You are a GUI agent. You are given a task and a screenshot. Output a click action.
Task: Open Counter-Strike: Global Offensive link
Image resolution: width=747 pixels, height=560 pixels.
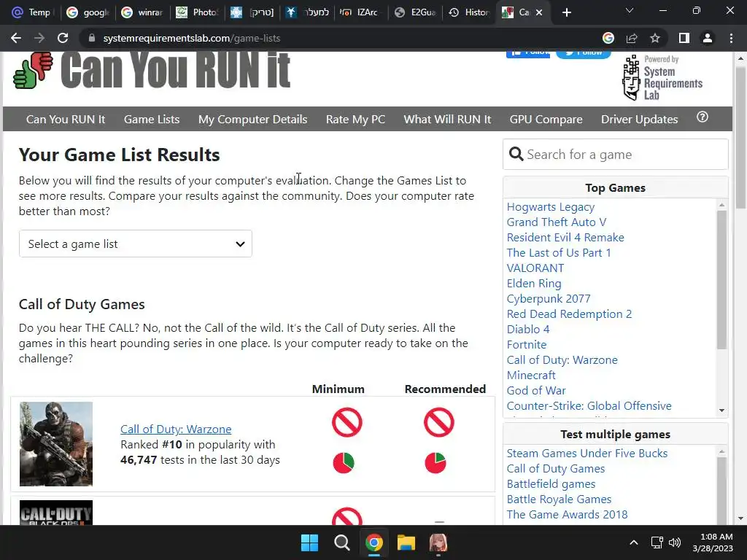tap(589, 405)
